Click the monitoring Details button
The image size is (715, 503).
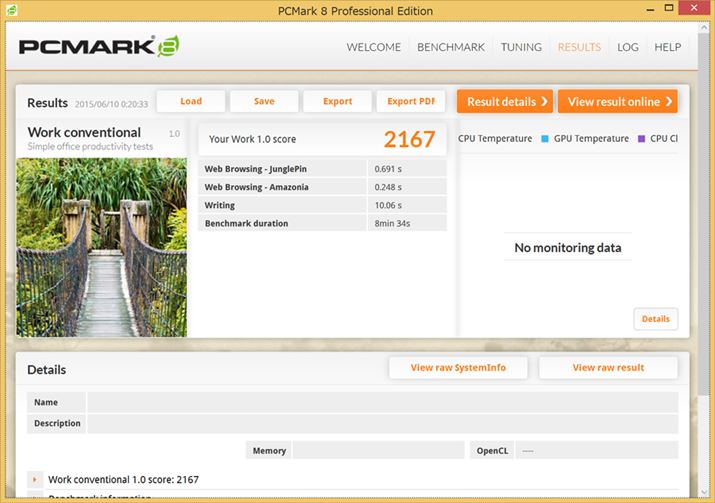click(656, 319)
